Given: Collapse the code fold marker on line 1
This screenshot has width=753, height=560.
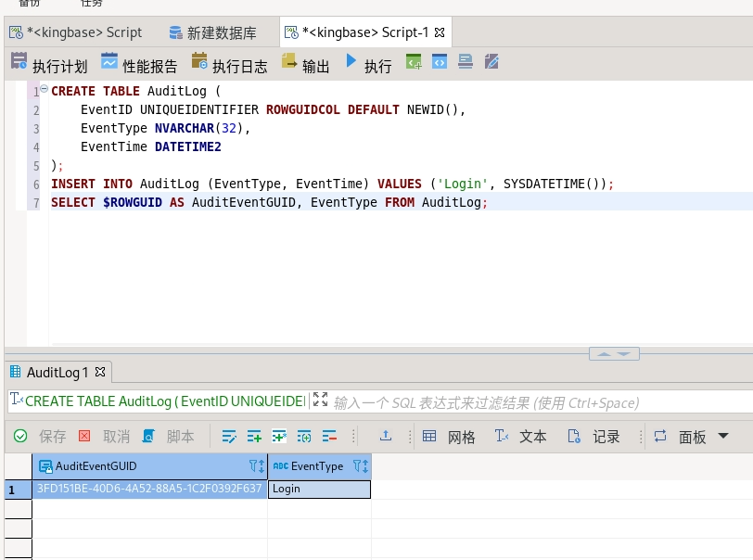Looking at the screenshot, I should click(x=44, y=90).
